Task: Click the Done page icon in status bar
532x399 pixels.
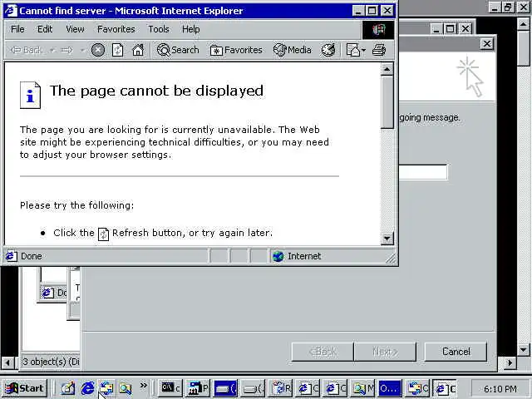Action: pos(11,256)
